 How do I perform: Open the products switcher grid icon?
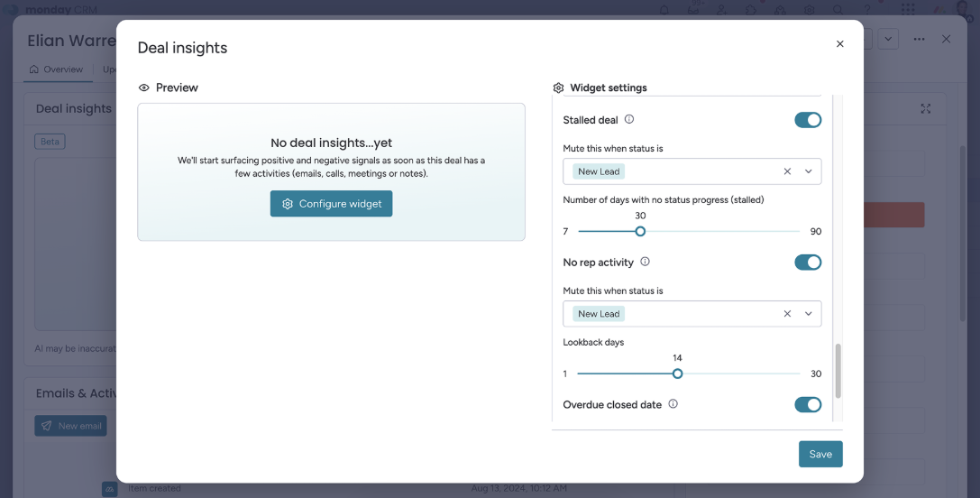click(x=908, y=9)
